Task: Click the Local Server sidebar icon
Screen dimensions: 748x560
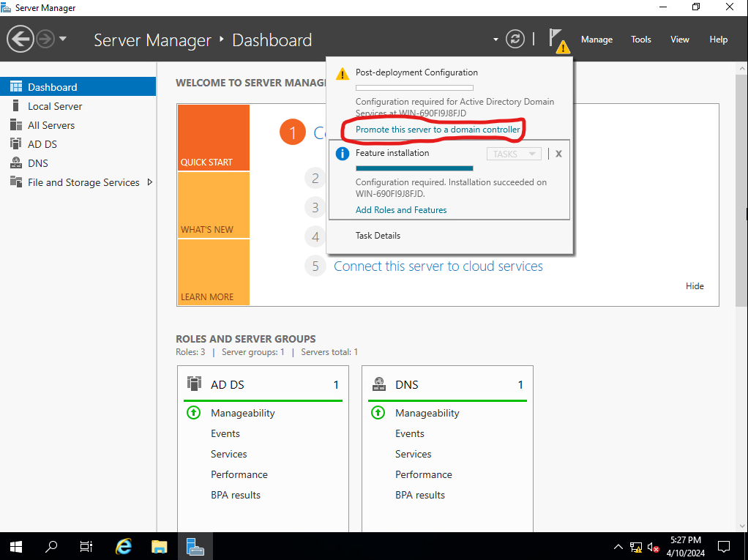Action: click(16, 105)
